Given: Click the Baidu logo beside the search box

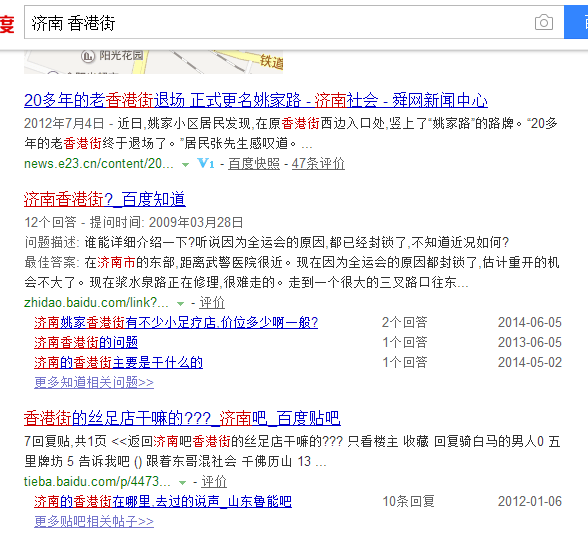Looking at the screenshot, I should (7, 23).
